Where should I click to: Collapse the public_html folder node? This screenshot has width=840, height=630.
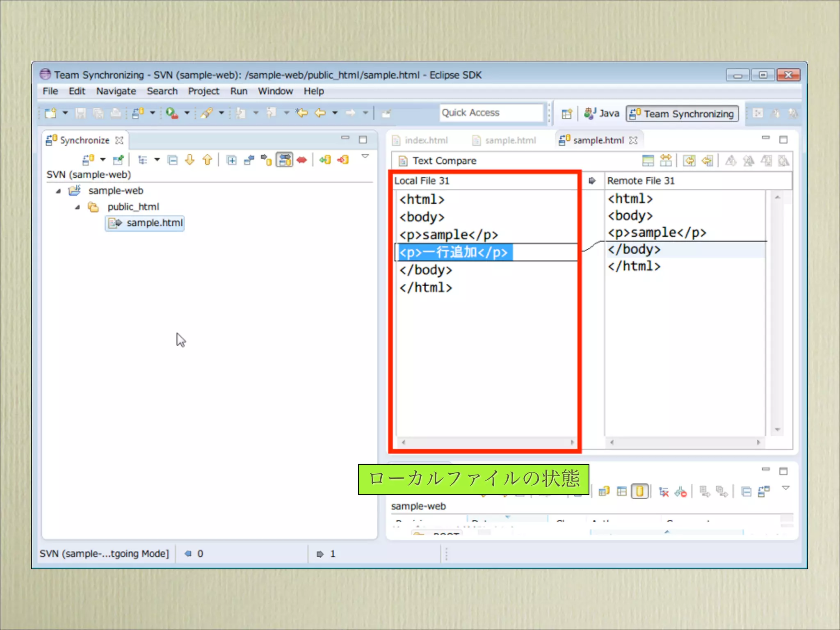77,207
